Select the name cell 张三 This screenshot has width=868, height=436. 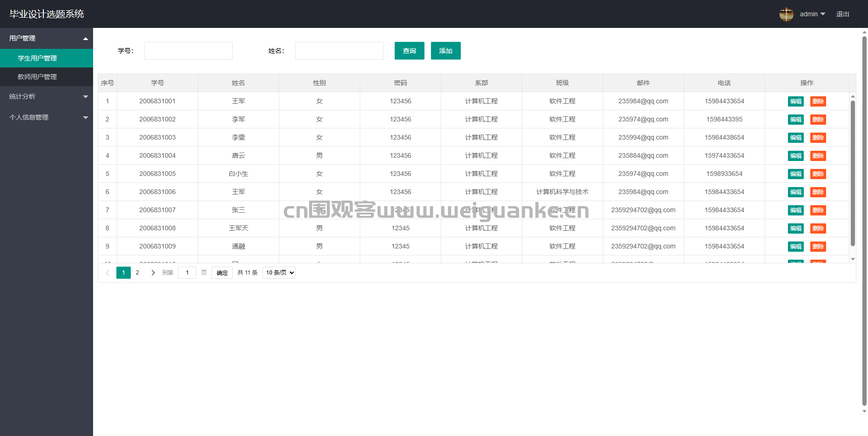[x=238, y=210]
